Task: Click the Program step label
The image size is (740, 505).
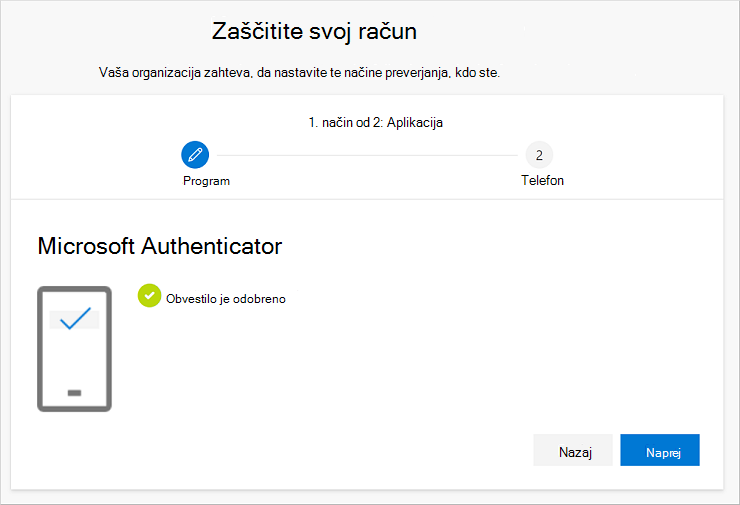Action: tap(206, 181)
